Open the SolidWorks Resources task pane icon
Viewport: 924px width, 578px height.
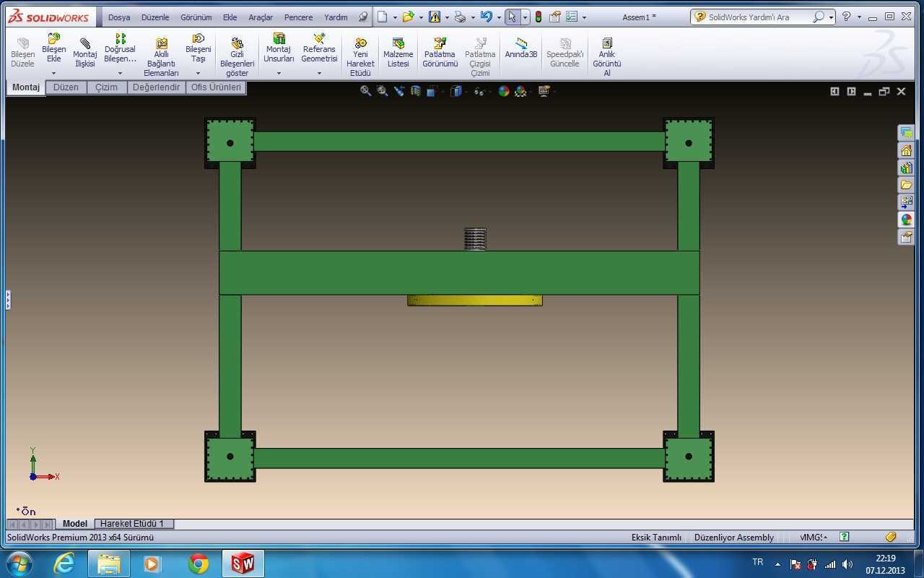click(x=906, y=150)
